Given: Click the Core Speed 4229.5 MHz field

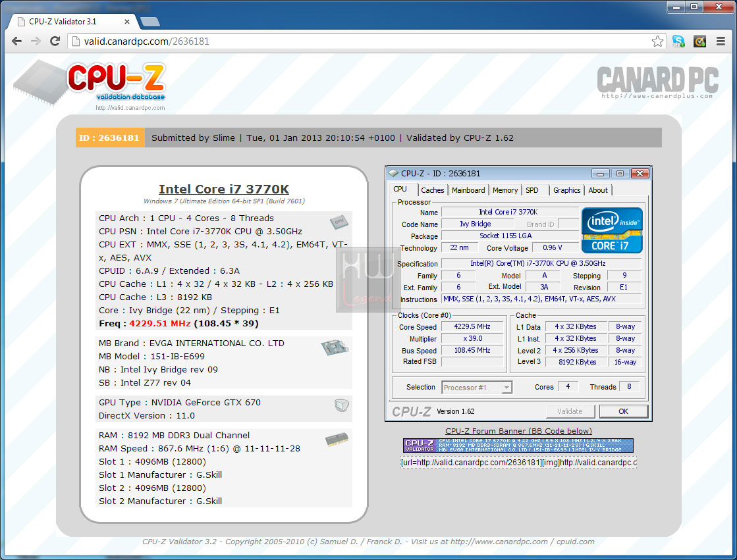Looking at the screenshot, I should [x=472, y=326].
